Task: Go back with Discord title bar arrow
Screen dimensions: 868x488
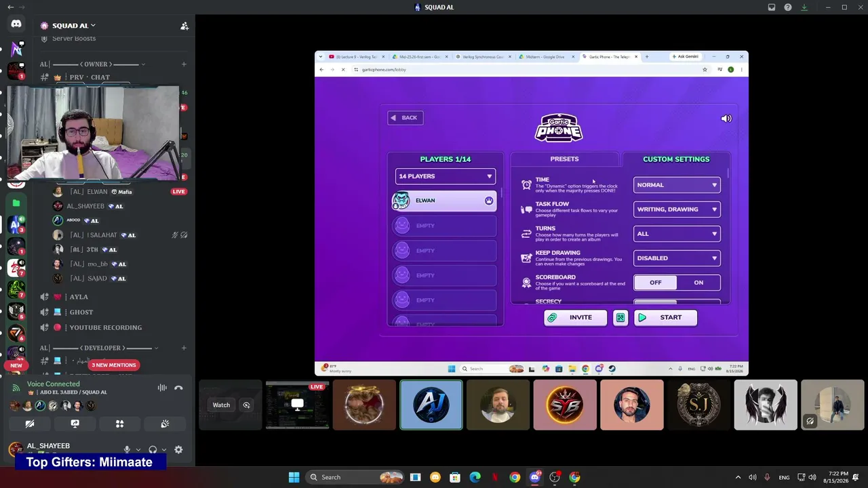Action: pyautogui.click(x=10, y=7)
